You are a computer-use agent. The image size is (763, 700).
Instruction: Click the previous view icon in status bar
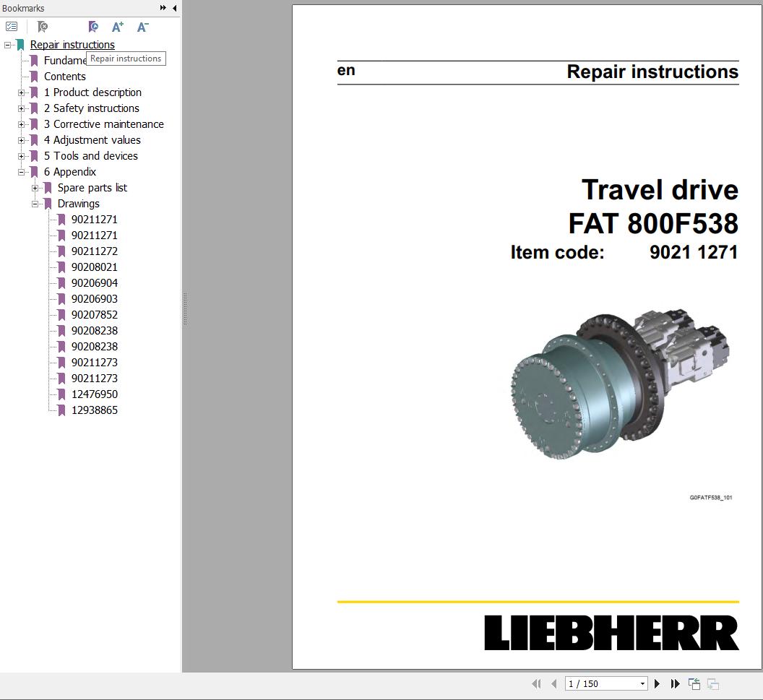click(694, 684)
